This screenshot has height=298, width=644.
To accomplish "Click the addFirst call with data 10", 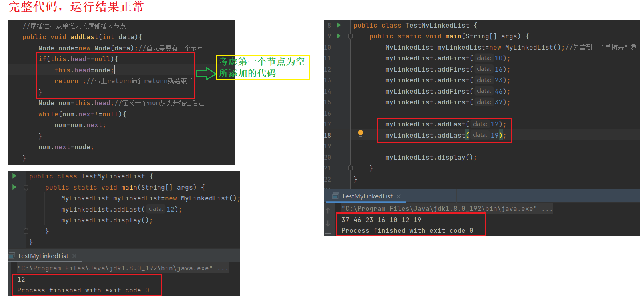I will pos(448,58).
